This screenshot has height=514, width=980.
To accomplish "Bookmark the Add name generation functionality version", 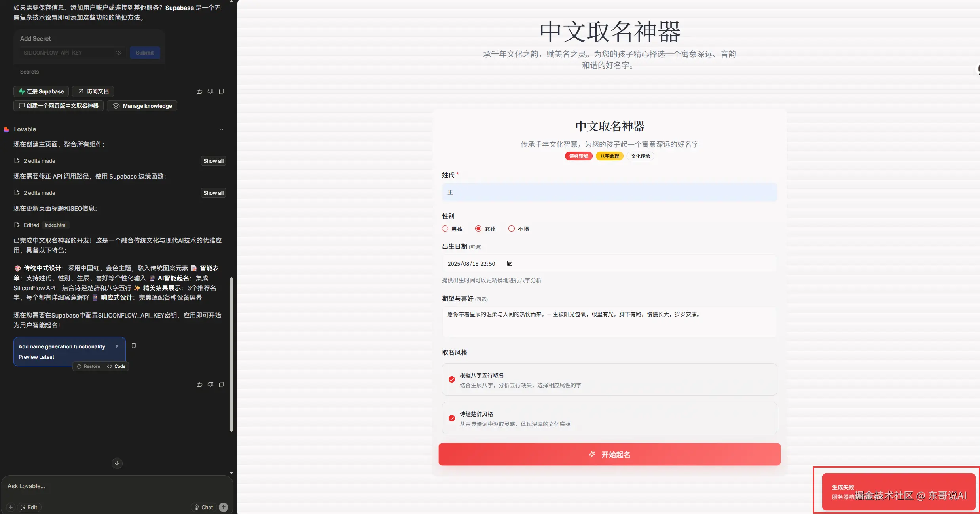I will click(133, 346).
